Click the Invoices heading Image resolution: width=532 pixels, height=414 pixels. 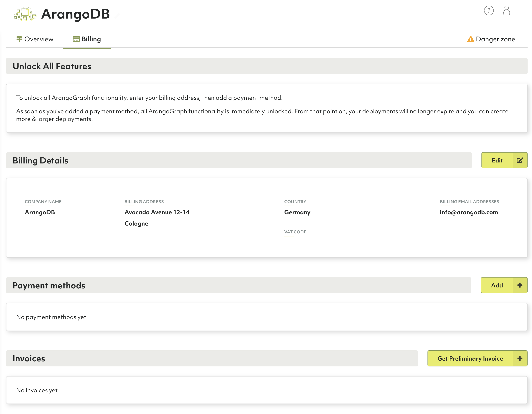tap(29, 358)
